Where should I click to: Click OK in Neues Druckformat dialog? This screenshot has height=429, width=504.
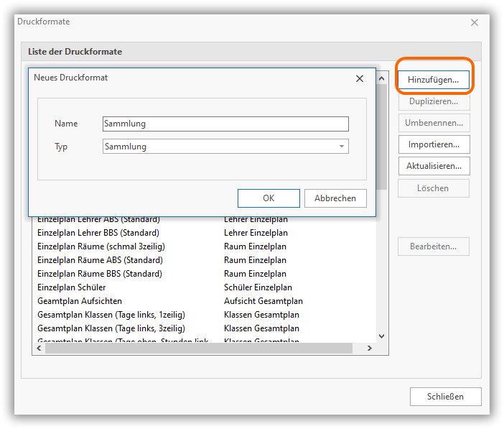(x=269, y=198)
